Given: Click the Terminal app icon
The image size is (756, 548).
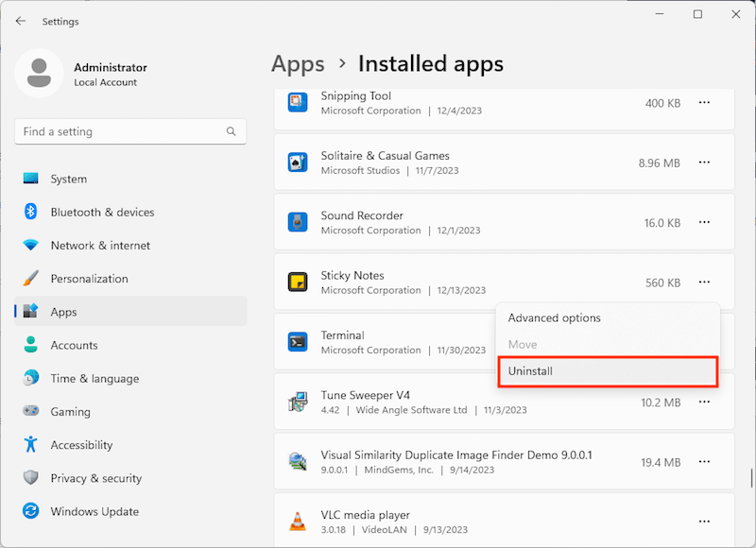Looking at the screenshot, I should (x=298, y=342).
